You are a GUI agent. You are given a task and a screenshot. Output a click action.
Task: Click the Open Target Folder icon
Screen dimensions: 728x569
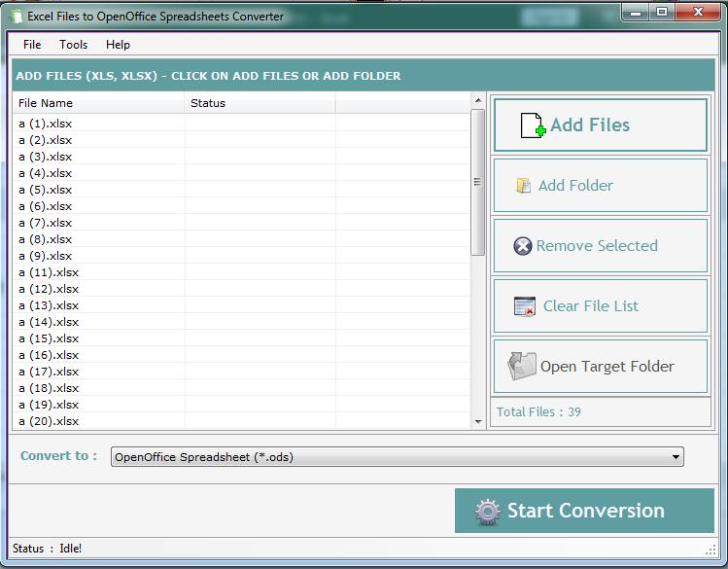click(522, 367)
